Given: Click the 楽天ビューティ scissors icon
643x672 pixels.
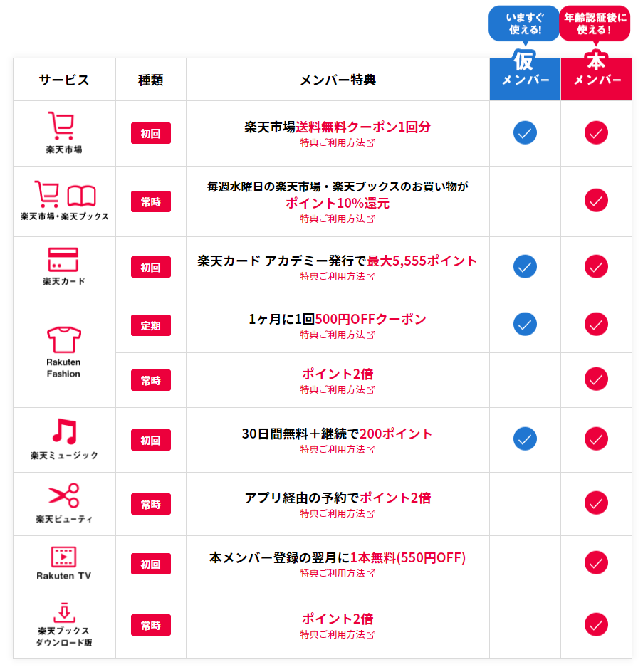Looking at the screenshot, I should [64, 495].
